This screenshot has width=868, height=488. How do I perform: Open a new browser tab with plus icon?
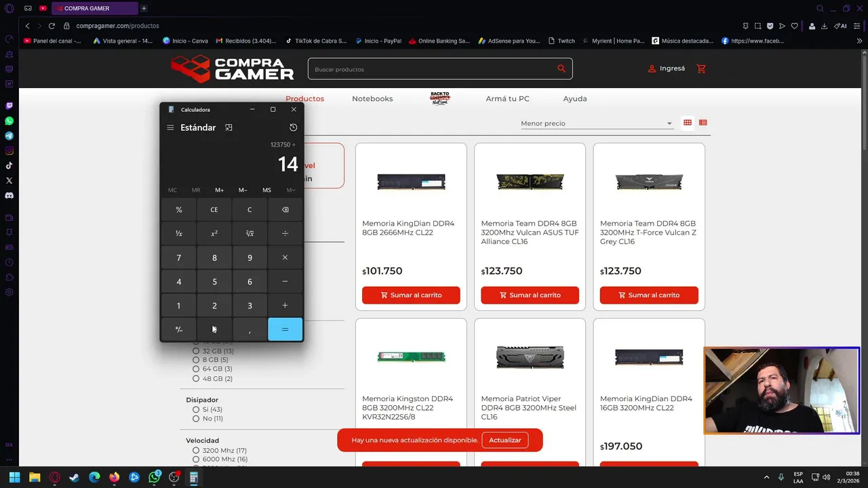(144, 8)
